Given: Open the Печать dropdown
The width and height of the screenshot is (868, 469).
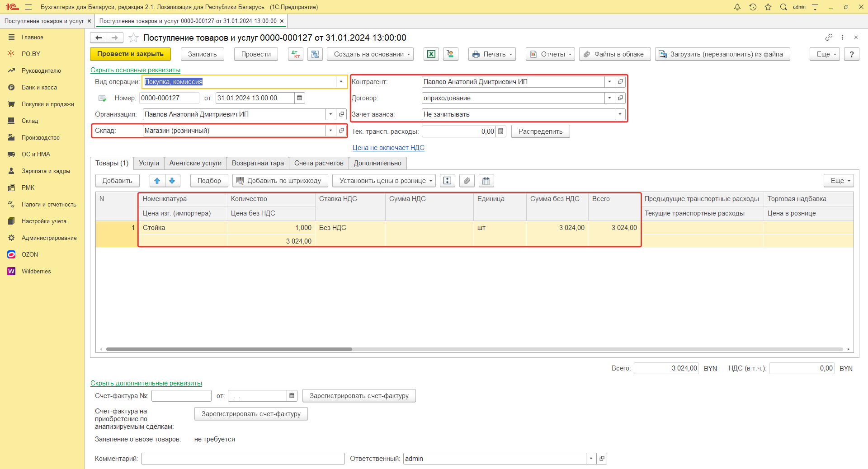Looking at the screenshot, I should point(492,54).
